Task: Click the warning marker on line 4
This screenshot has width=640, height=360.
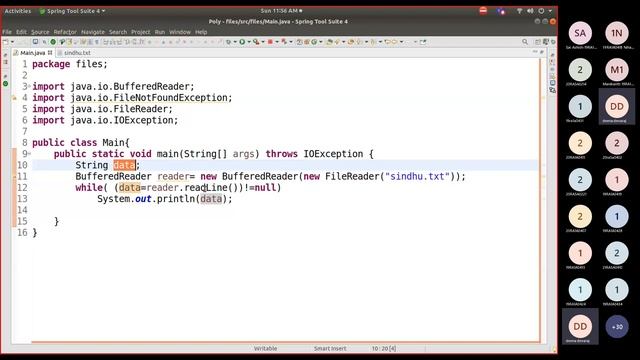Action: pos(14,98)
